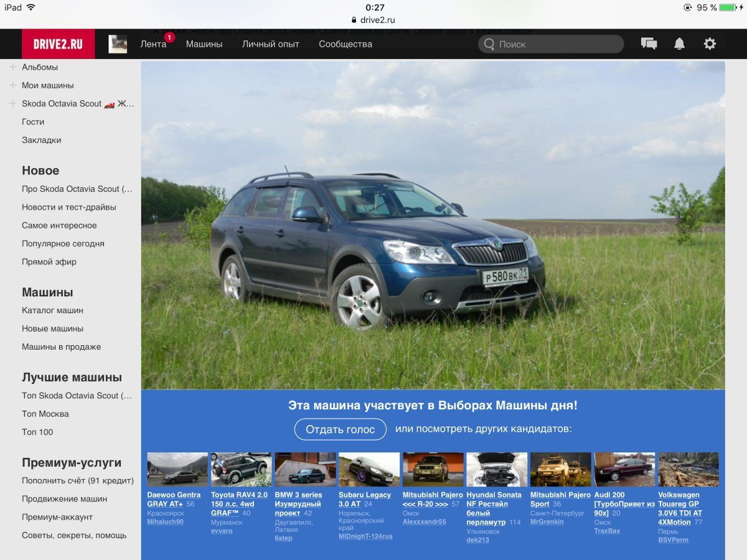
Task: Open the Mitsubishi Pajero R-20 thumbnail
Action: coord(433,469)
